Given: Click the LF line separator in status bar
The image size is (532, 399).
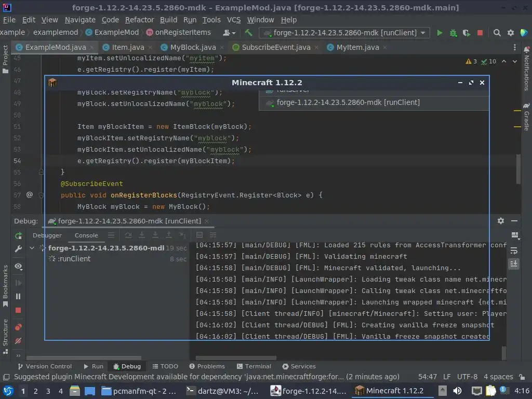Looking at the screenshot, I should (x=446, y=377).
